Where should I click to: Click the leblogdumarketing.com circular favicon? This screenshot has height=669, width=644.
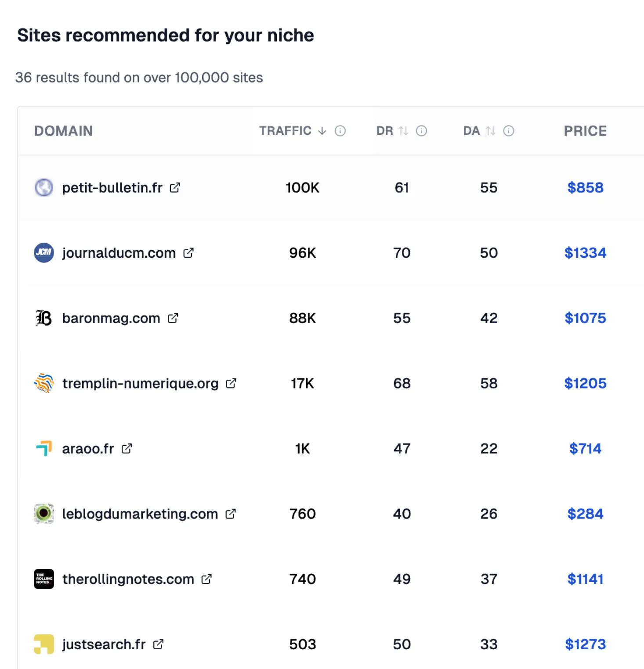point(43,514)
